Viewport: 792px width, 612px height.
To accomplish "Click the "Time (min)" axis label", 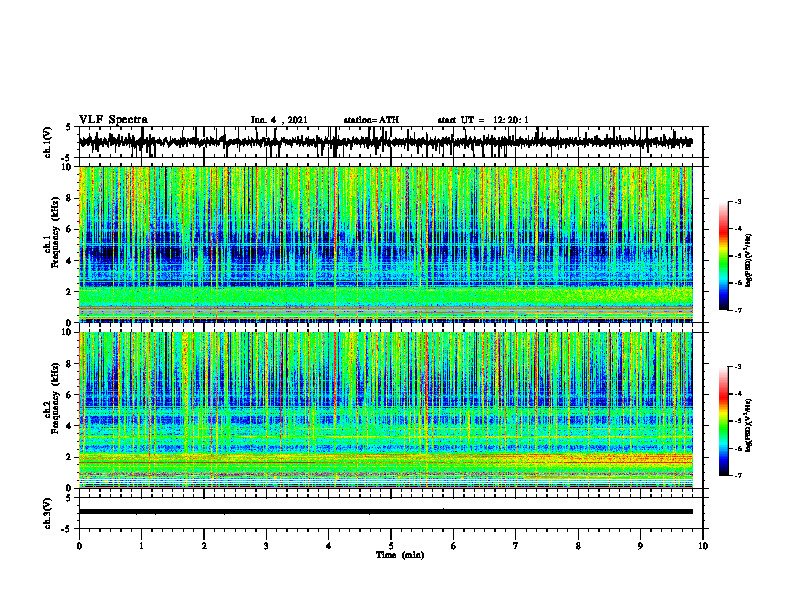I will (400, 555).
